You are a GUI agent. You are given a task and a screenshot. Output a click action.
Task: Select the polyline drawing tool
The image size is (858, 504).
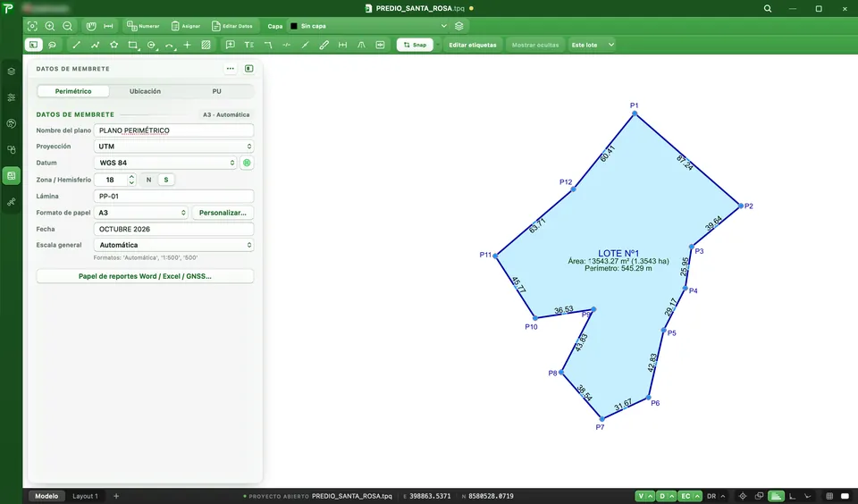[96, 45]
